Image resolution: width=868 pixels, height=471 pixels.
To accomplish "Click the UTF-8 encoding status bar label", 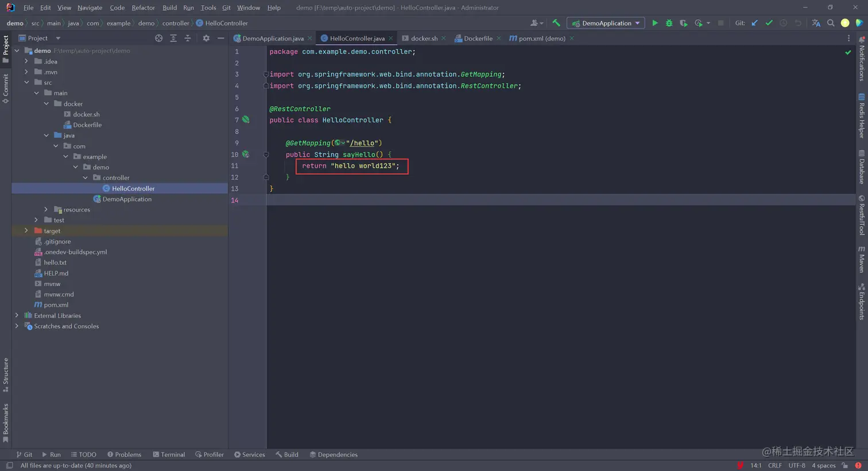I will coord(796,465).
